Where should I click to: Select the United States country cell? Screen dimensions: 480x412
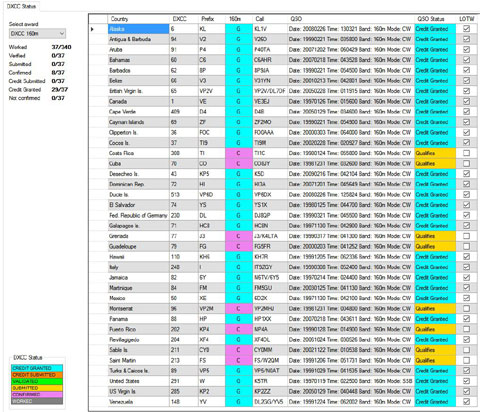point(139,381)
